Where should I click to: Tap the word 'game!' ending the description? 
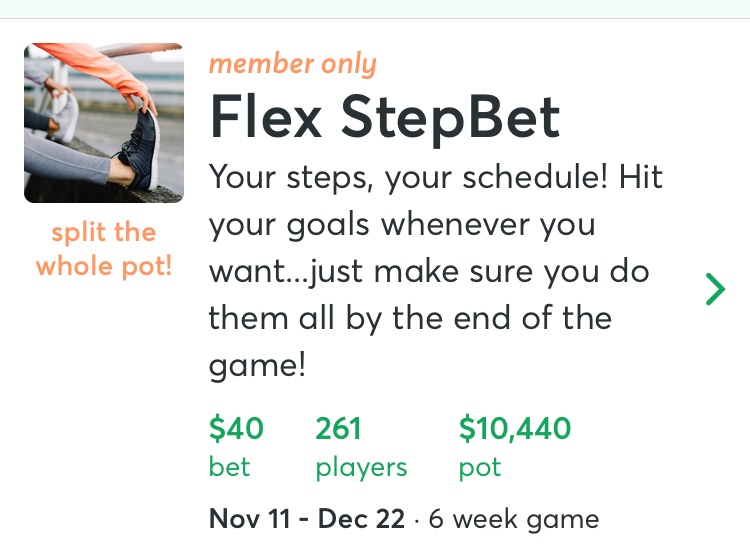click(x=257, y=365)
